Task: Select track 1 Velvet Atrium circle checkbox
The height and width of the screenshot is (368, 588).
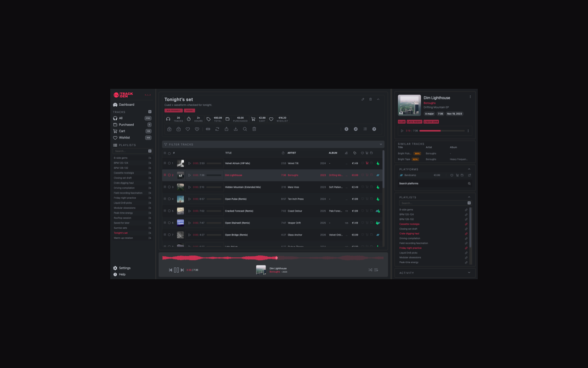Action: click(x=169, y=163)
